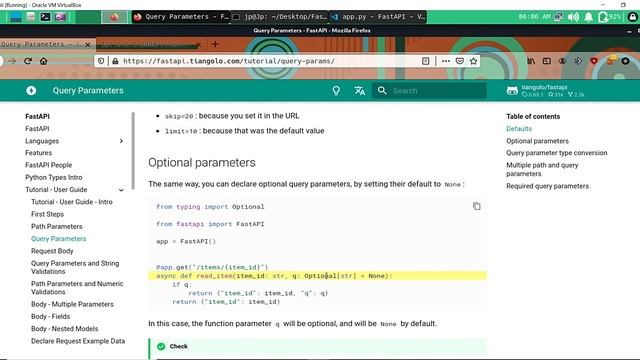Click the address bar URL
The width and height of the screenshot is (640, 360).
(x=229, y=61)
